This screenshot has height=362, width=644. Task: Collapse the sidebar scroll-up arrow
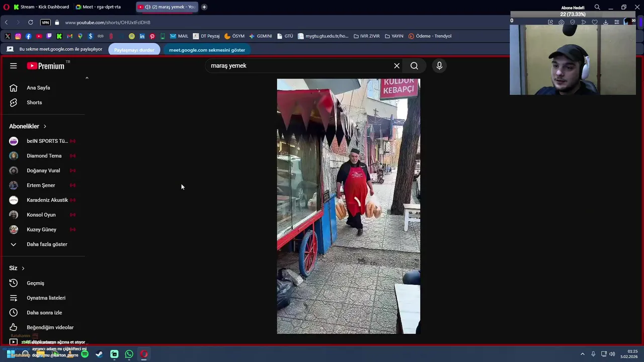click(87, 78)
